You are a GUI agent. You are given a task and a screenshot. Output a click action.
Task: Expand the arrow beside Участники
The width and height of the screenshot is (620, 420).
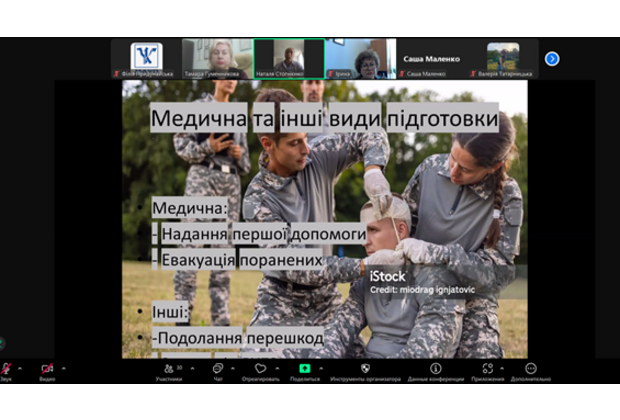coord(192,368)
